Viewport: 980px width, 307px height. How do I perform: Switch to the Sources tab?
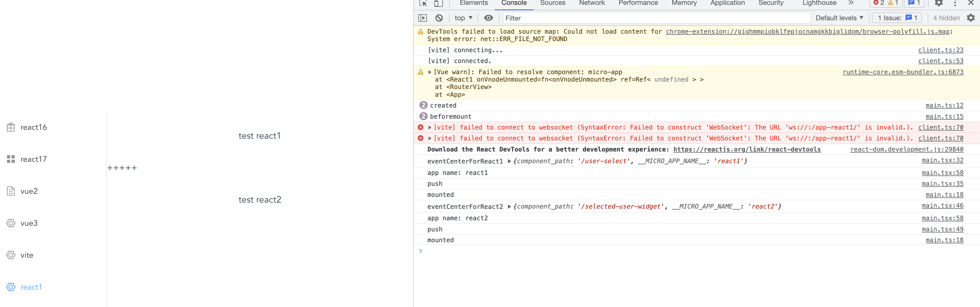click(552, 3)
